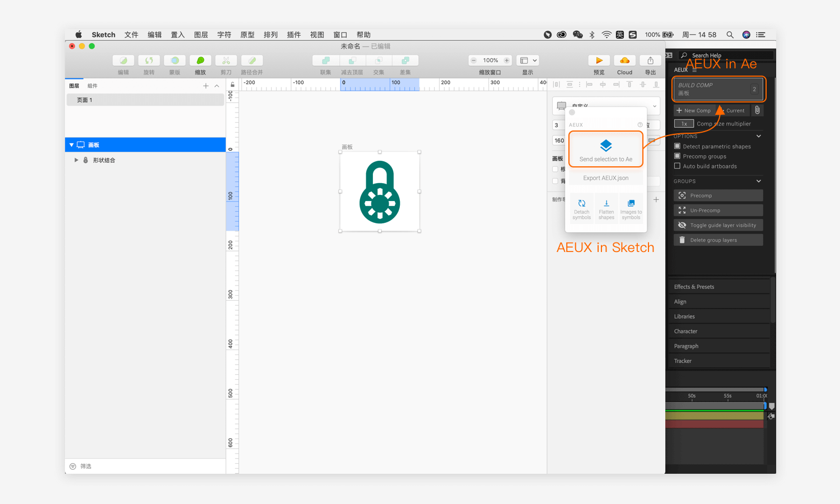Select the 剪刀 scissors tool

[226, 60]
